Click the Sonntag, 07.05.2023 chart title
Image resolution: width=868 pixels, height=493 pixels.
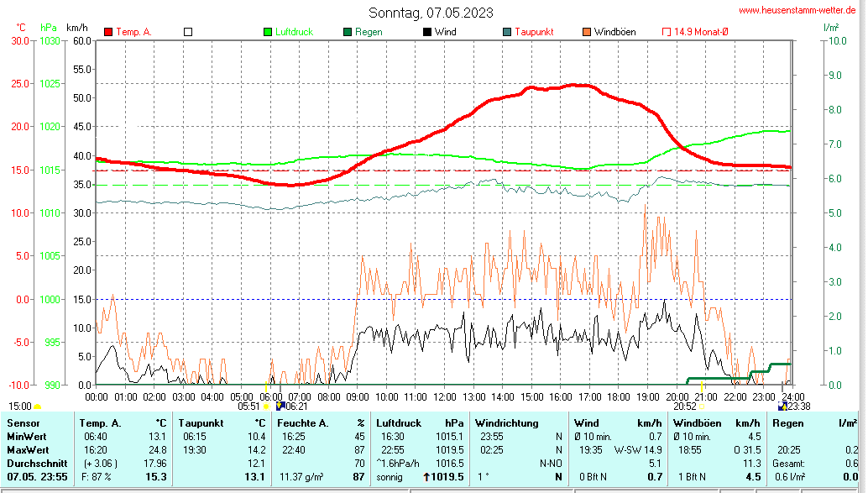pos(431,13)
